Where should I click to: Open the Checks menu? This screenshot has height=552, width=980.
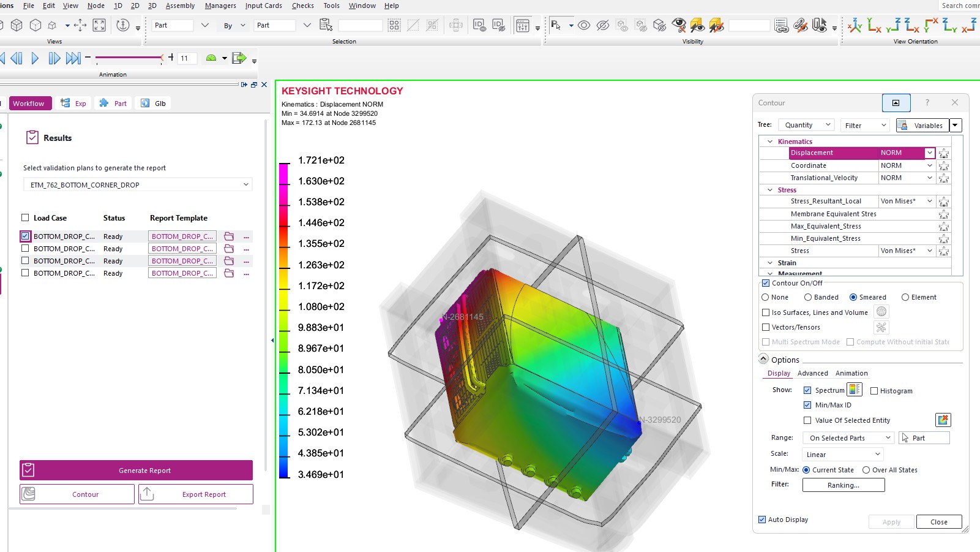pyautogui.click(x=303, y=6)
